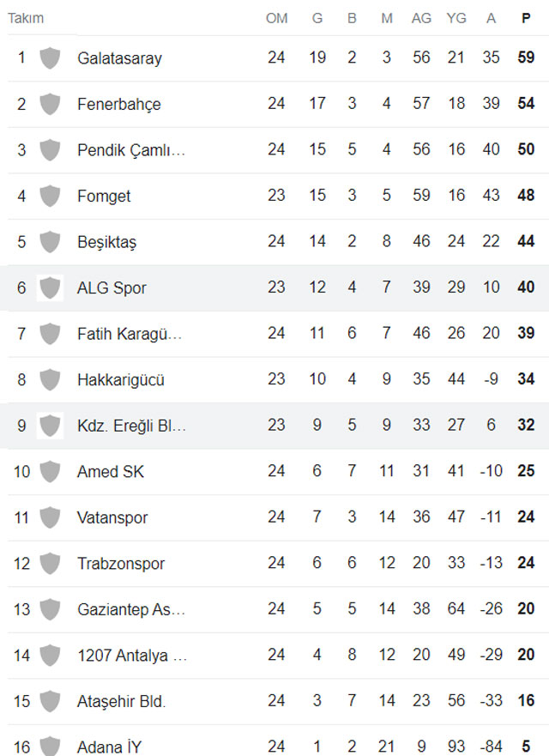
Task: Click the Adana İY team name
Action: (110, 747)
